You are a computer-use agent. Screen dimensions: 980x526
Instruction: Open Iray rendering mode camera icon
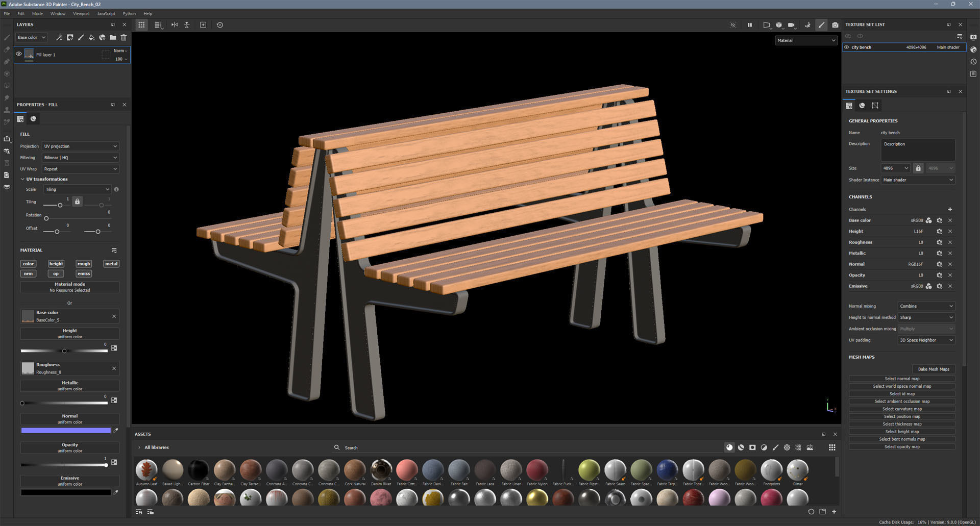835,24
